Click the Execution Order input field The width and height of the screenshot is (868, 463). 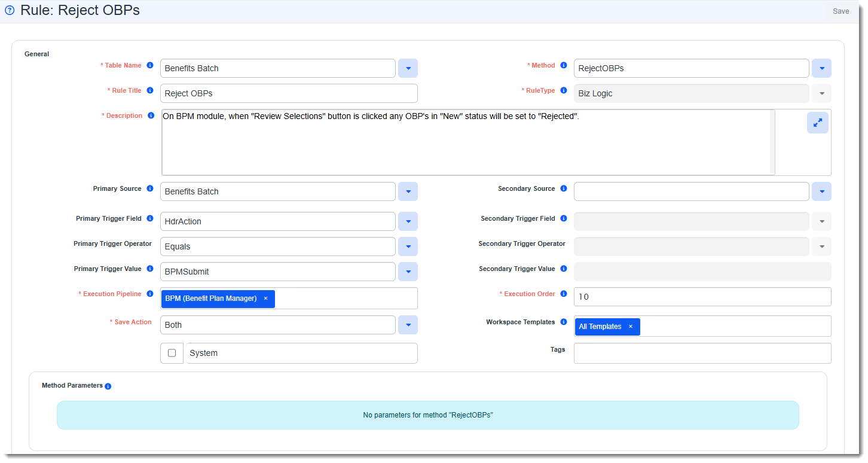[x=702, y=297]
